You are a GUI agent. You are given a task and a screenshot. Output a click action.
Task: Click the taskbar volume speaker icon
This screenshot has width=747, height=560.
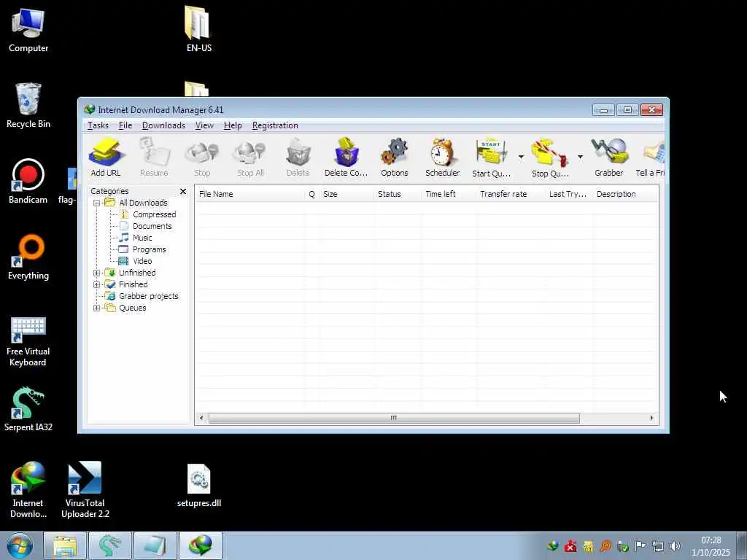pos(675,546)
